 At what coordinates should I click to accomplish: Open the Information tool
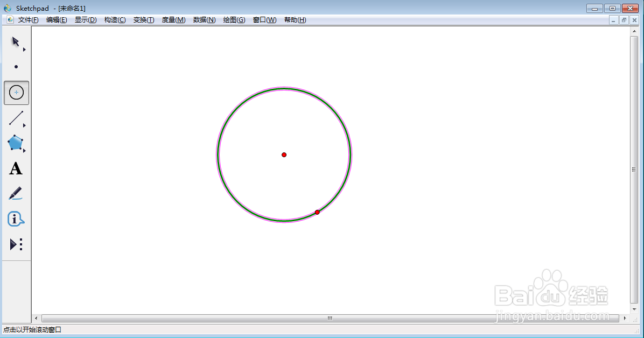pos(16,219)
